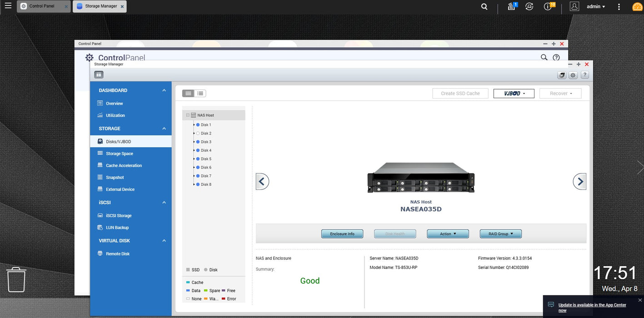Open the App Center update link

592,308
